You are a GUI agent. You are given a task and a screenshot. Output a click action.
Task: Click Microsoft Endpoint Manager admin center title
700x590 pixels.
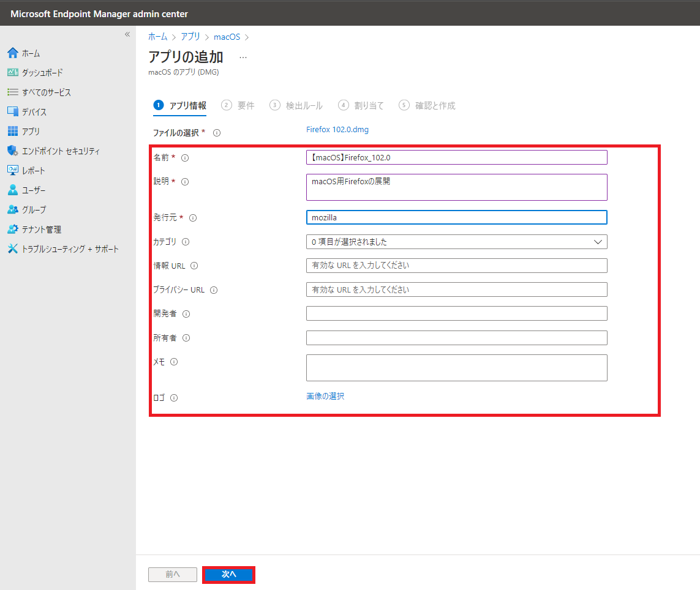[x=99, y=14]
